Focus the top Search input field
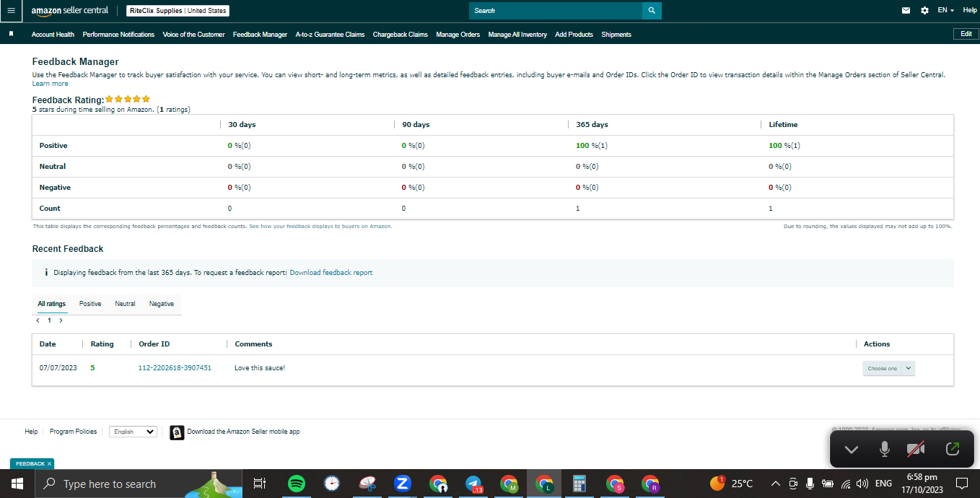Viewport: 980px width, 498px height. click(x=556, y=11)
